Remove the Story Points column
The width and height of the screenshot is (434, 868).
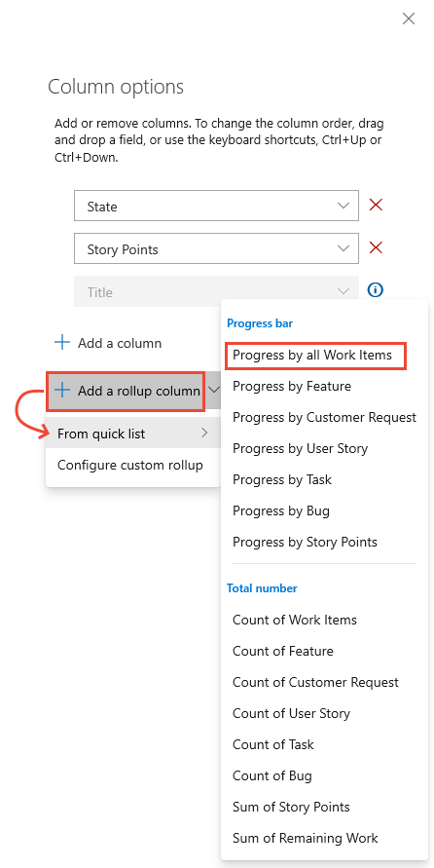[x=376, y=248]
